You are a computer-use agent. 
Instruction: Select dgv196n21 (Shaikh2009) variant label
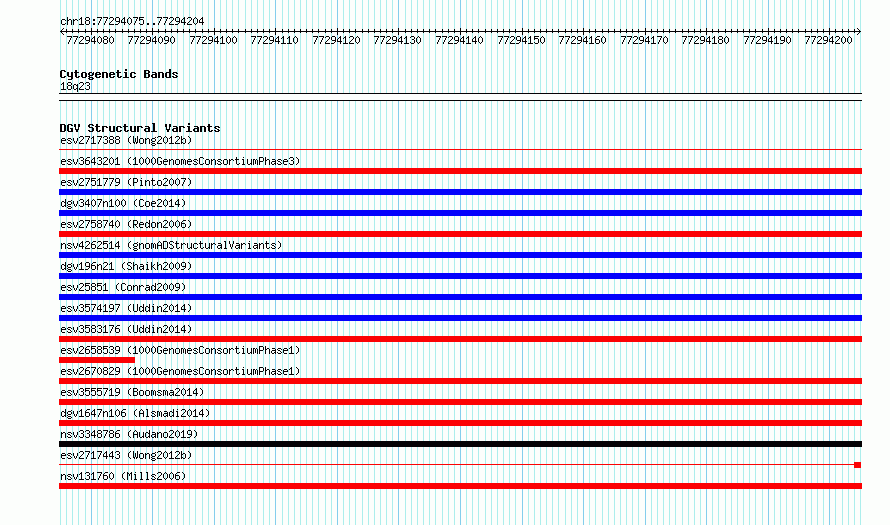(126, 266)
